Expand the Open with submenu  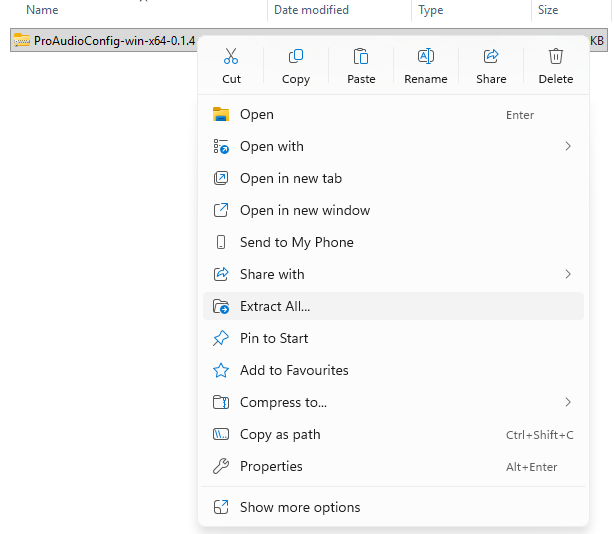[x=393, y=146]
